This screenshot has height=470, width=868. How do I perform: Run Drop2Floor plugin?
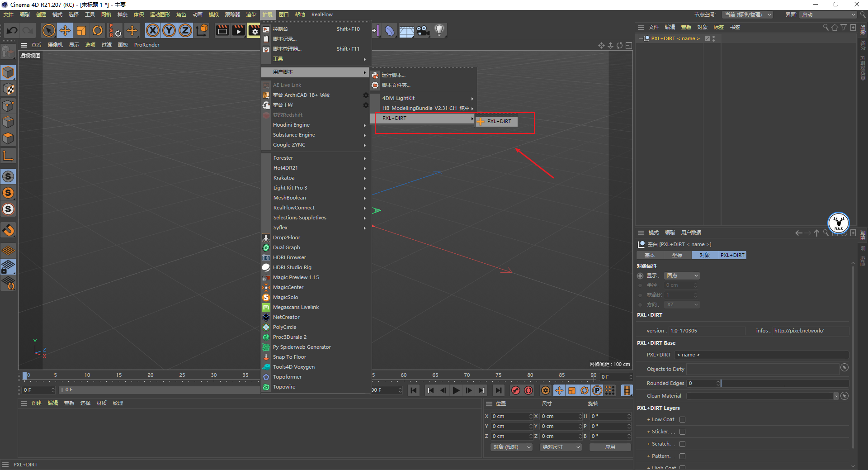(315, 237)
